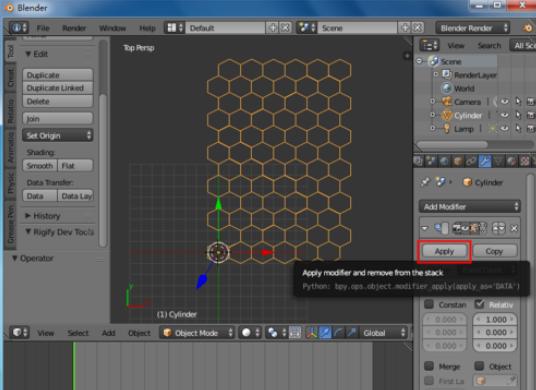Screen dimensions: 536x390
Task: Open the viewport Add menu
Action: tap(108, 333)
